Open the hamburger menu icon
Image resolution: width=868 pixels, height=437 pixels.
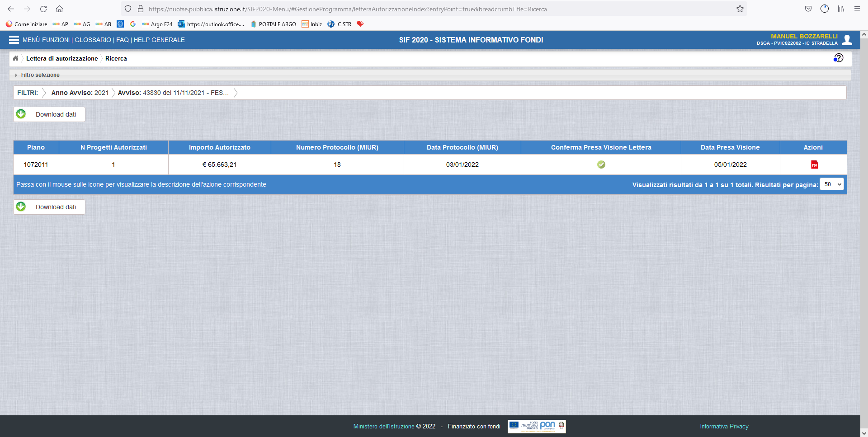[x=14, y=40]
